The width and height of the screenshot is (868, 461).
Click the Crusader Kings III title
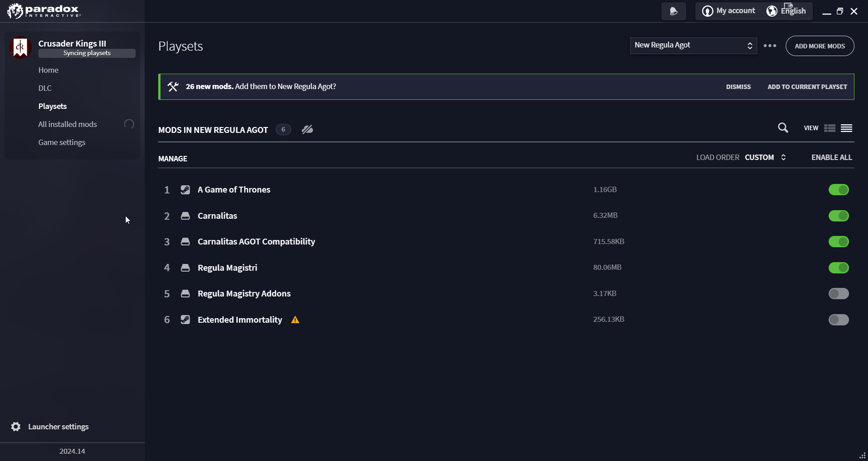pos(72,43)
